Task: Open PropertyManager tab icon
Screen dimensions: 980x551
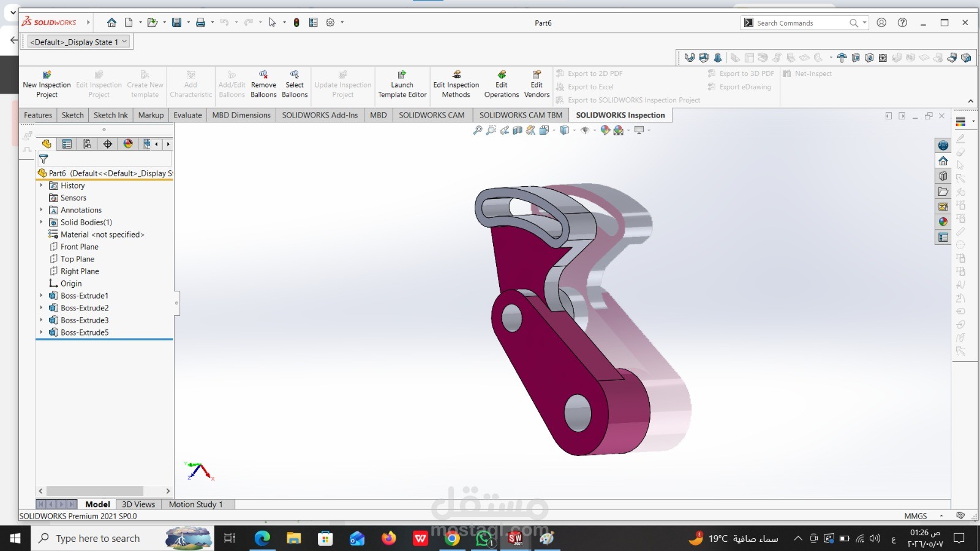Action: 67,144
